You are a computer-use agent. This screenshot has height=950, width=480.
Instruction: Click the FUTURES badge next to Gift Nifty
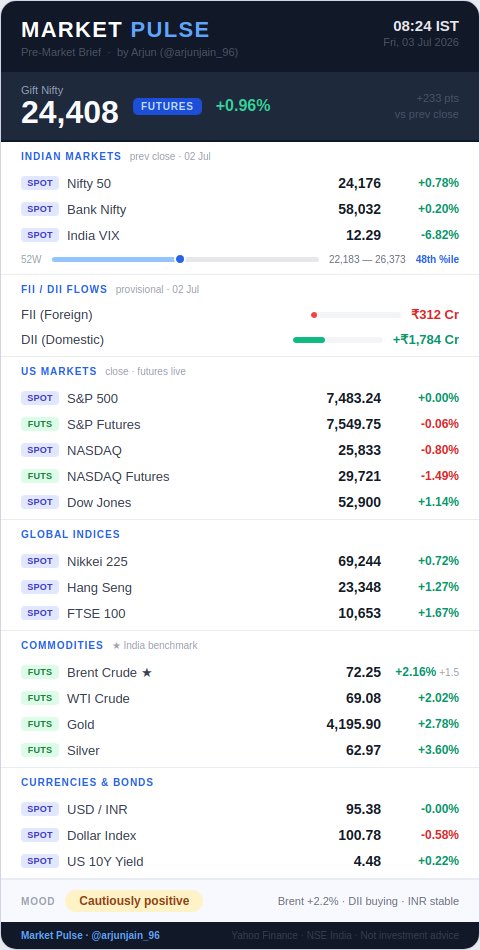167,106
